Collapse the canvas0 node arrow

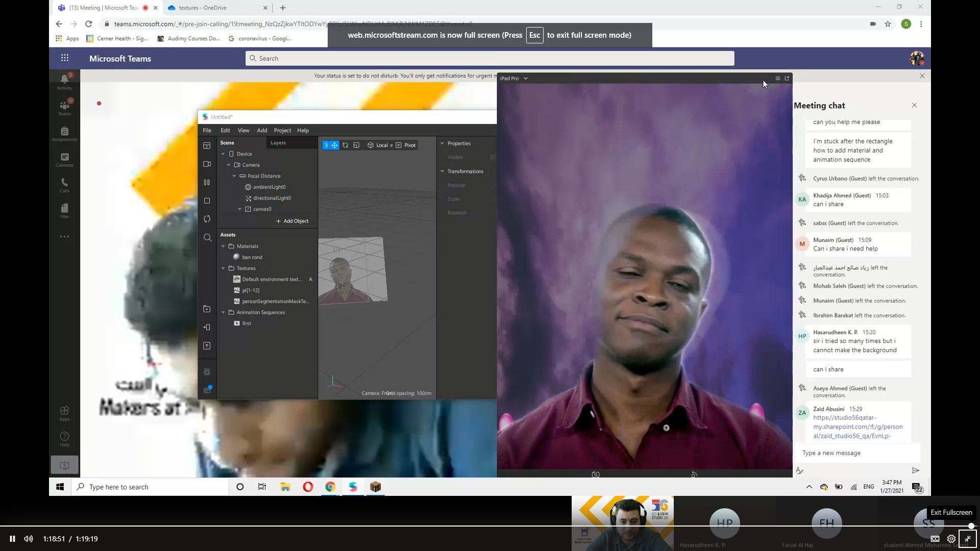coord(239,209)
